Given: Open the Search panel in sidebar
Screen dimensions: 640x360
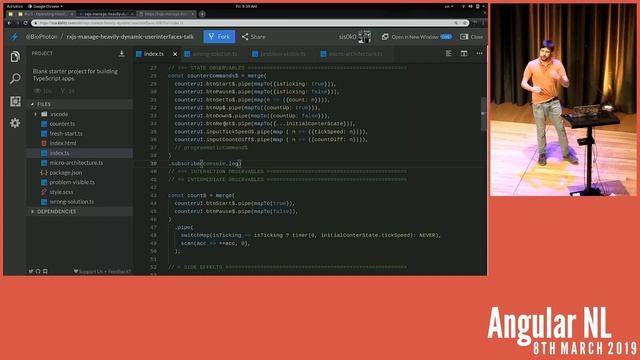Looking at the screenshot, I should [x=15, y=78].
